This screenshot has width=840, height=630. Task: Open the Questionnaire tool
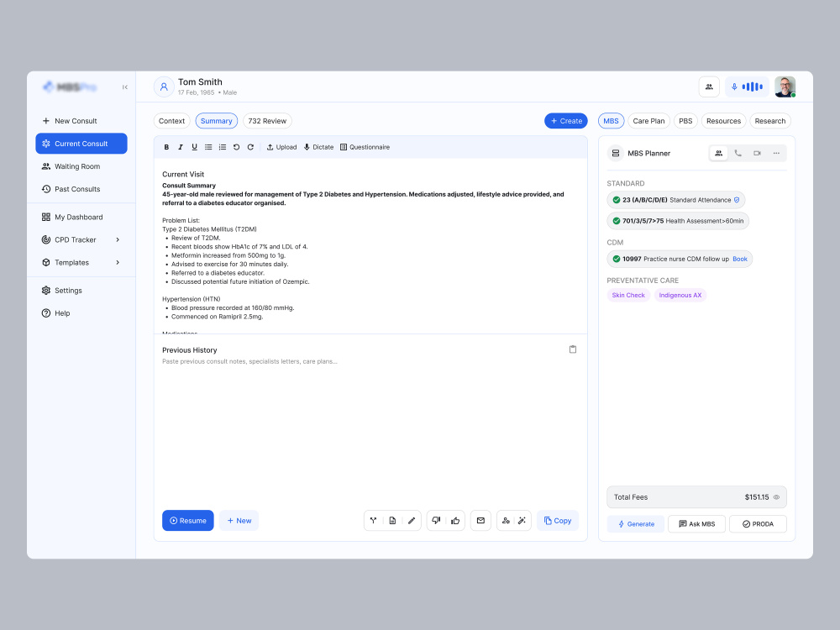click(365, 147)
